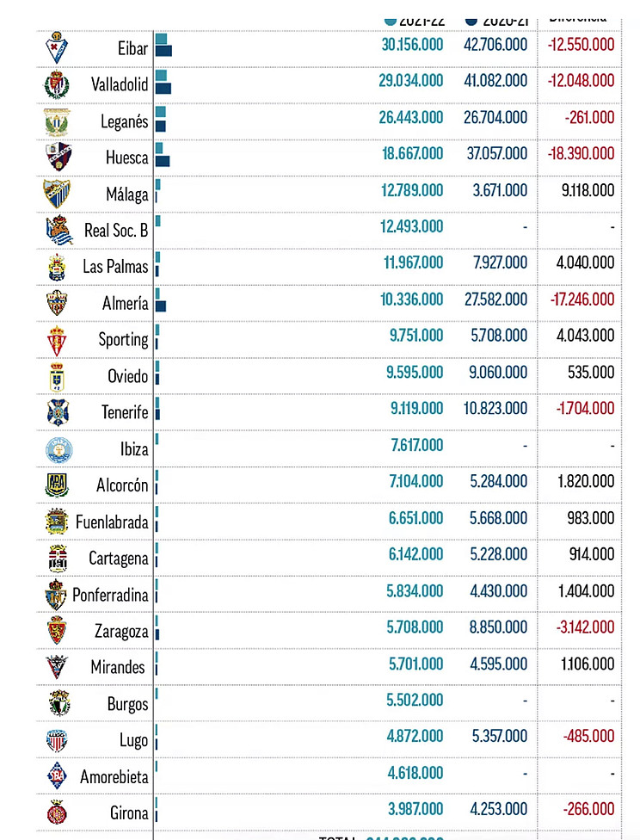Select the Almería club crest
The image size is (640, 840).
(57, 303)
